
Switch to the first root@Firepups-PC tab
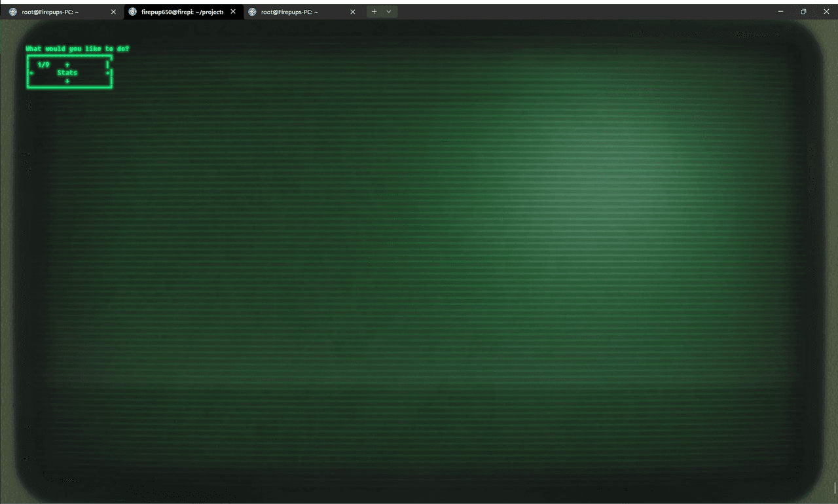pyautogui.click(x=63, y=12)
